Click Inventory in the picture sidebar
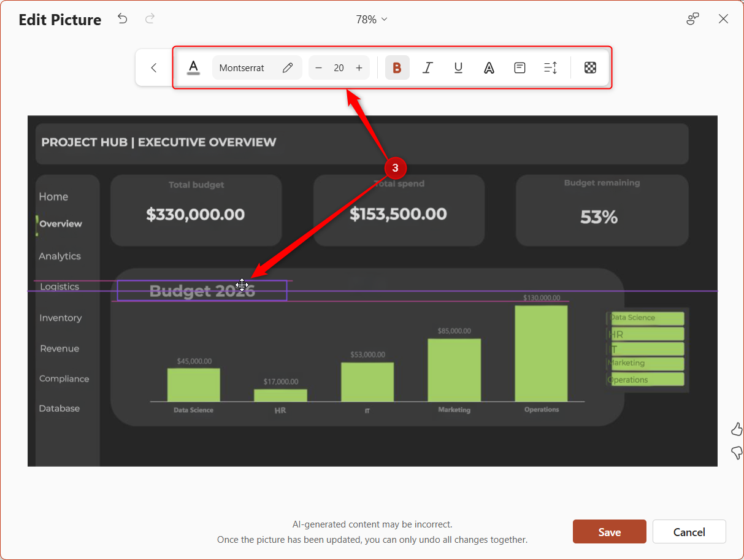Viewport: 744px width, 560px height. [60, 318]
